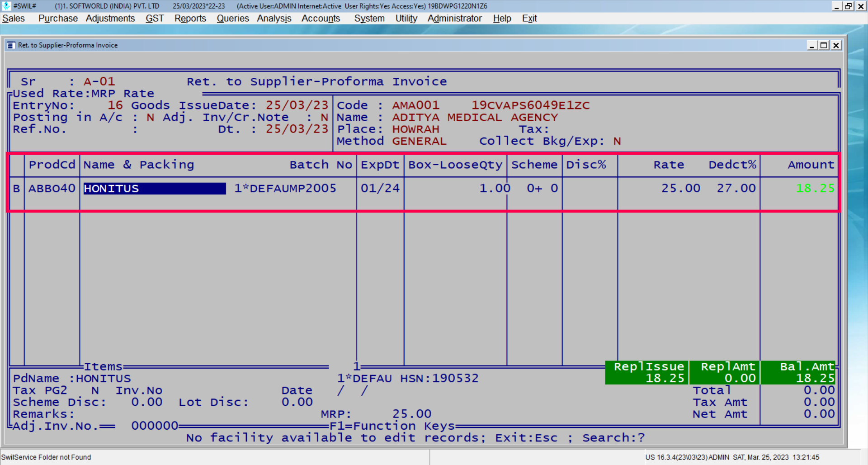The width and height of the screenshot is (868, 465).
Task: Click the Amount column header
Action: point(811,165)
